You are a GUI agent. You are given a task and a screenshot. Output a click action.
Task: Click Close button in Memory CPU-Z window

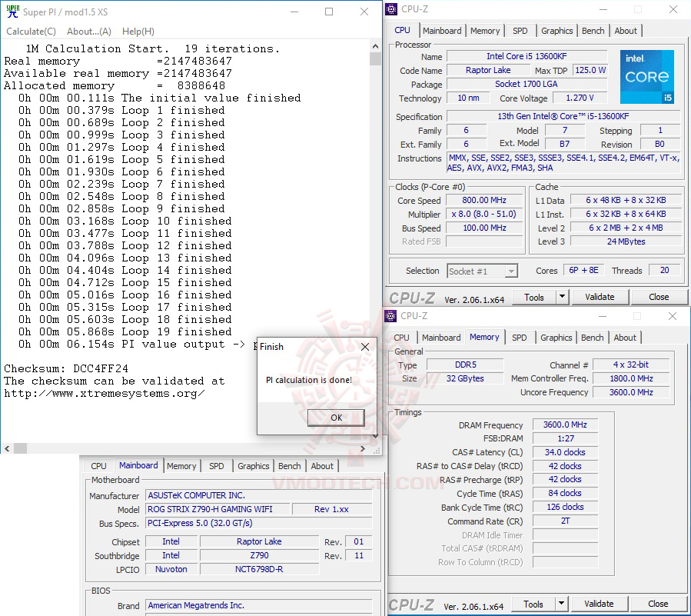[x=657, y=604]
